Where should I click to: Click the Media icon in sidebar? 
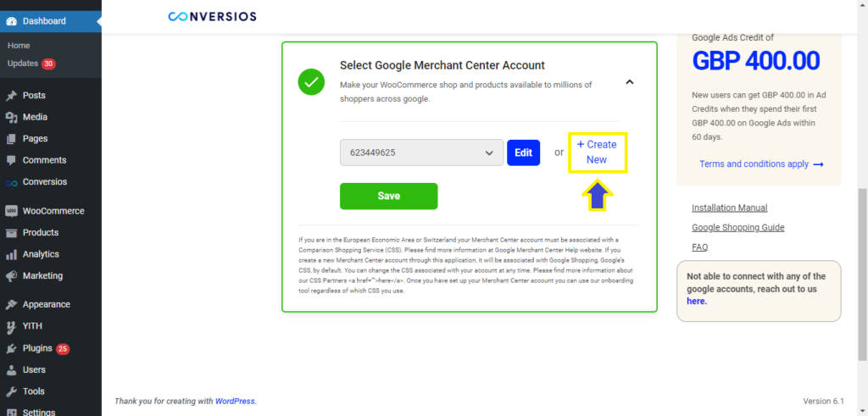12,117
